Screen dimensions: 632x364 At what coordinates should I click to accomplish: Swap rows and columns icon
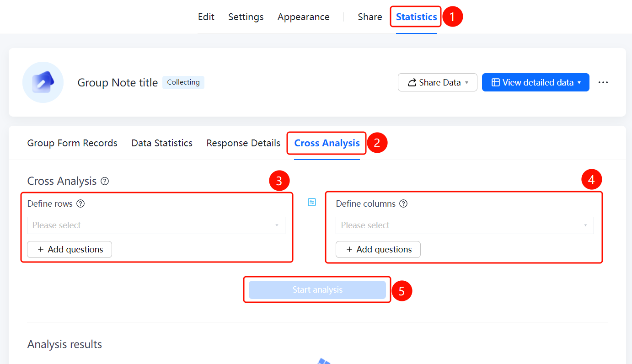pyautogui.click(x=312, y=202)
